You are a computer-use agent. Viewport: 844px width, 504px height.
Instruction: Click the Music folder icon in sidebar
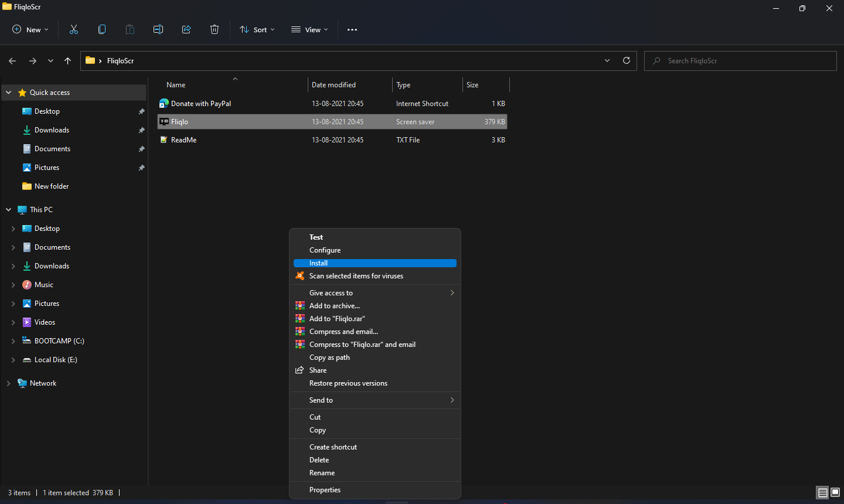click(x=27, y=285)
